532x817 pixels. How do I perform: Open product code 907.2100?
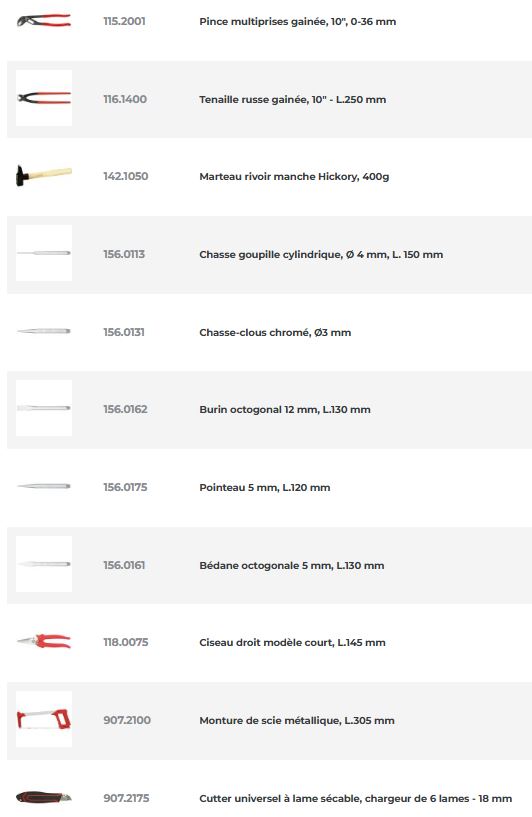pyautogui.click(x=127, y=720)
